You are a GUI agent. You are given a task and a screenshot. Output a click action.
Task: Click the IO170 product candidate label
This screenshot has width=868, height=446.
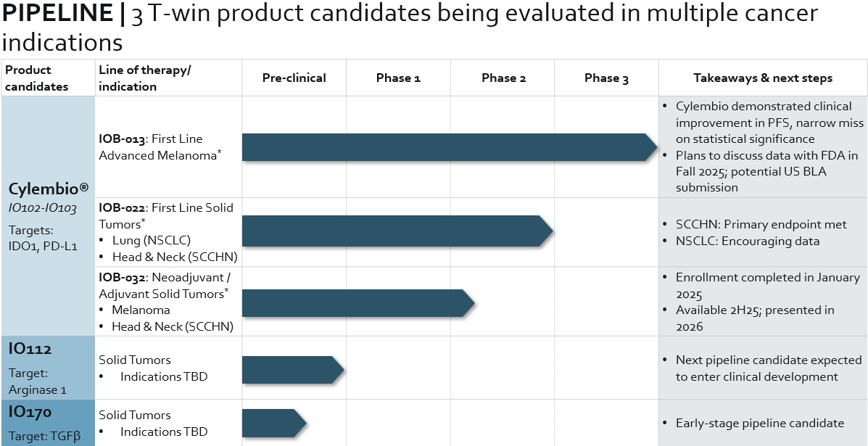[x=30, y=413]
